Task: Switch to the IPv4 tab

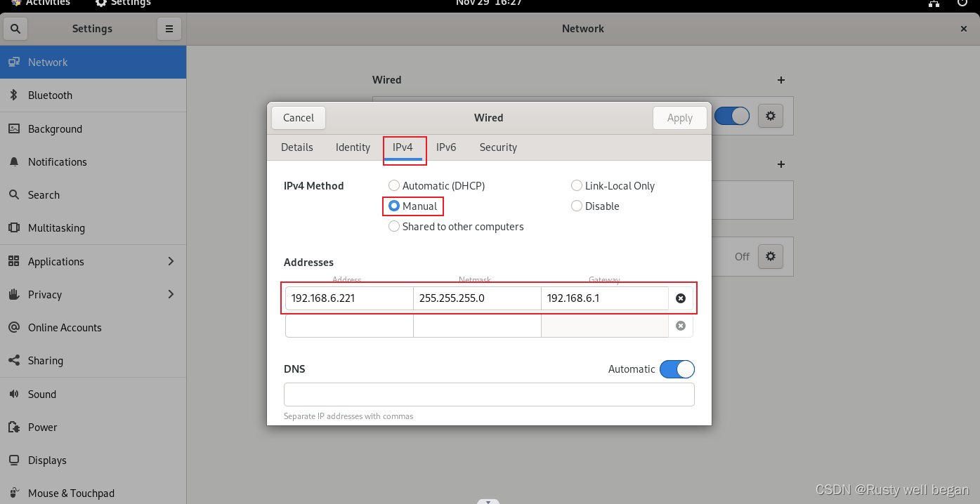Action: point(403,147)
